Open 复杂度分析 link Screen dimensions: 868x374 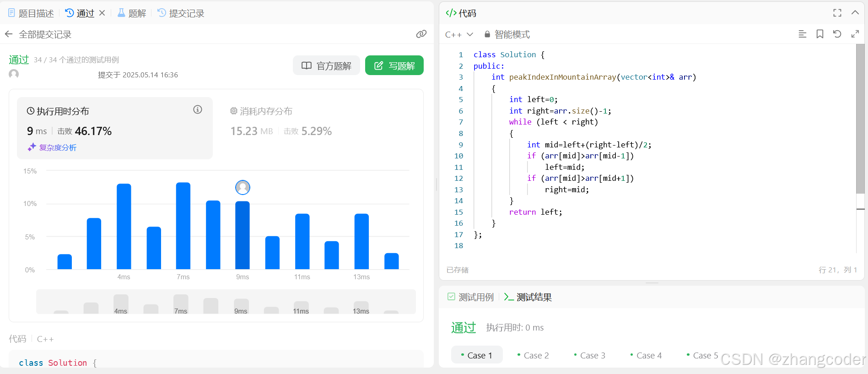[x=52, y=147]
